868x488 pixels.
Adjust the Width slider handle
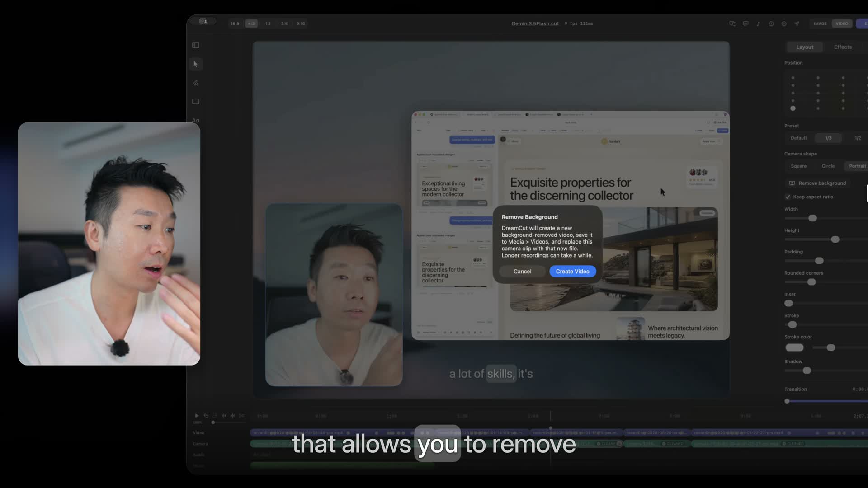[x=812, y=218]
